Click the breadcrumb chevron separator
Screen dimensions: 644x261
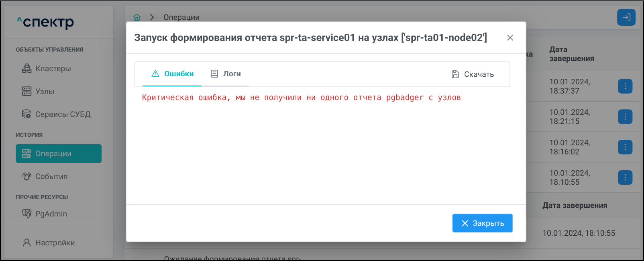[152, 17]
